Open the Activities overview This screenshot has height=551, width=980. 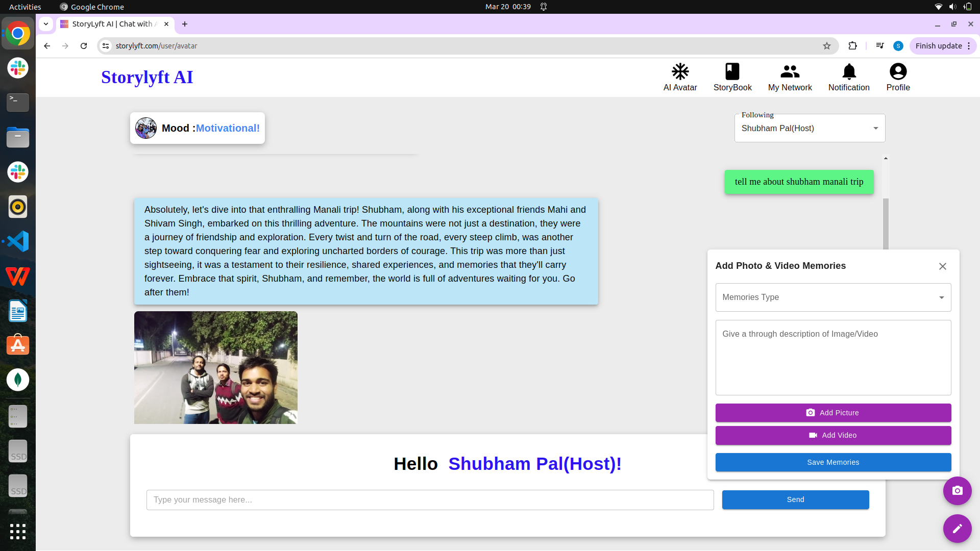(x=24, y=7)
